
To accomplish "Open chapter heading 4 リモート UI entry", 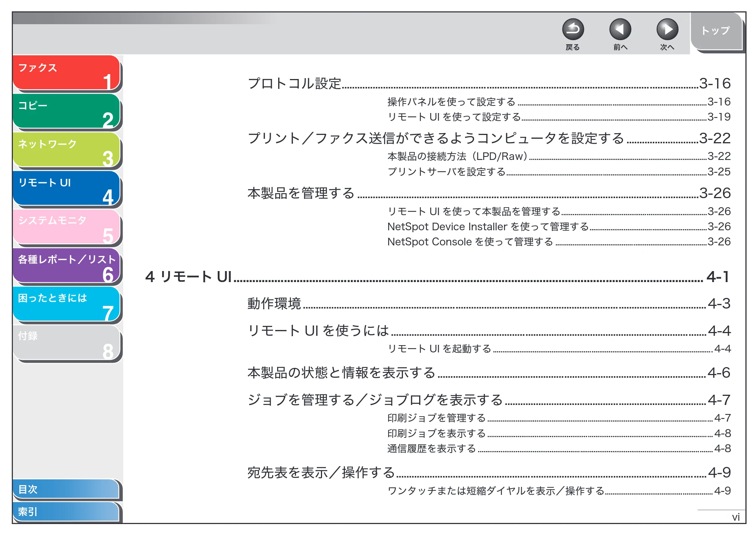I will (x=438, y=277).
